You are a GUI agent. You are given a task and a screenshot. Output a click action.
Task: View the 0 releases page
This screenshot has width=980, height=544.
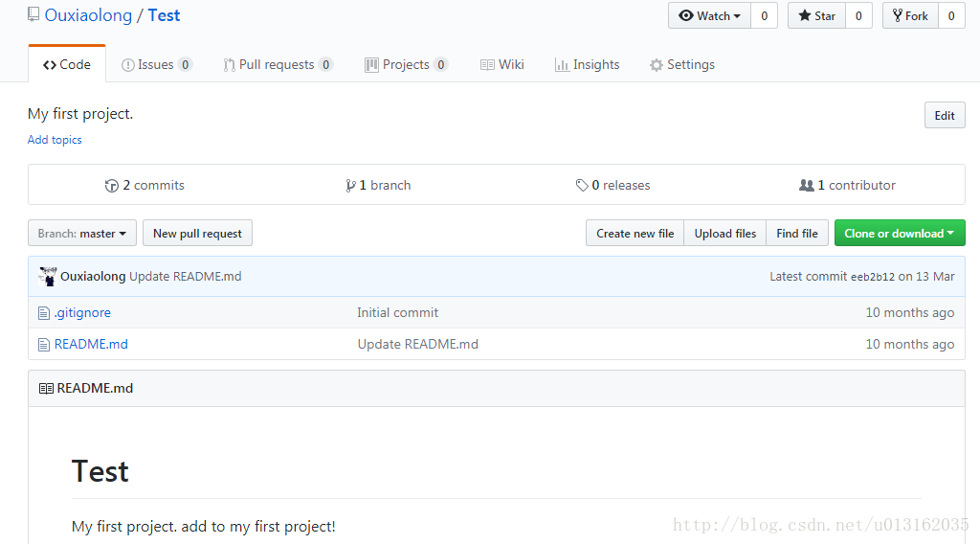pyautogui.click(x=613, y=185)
